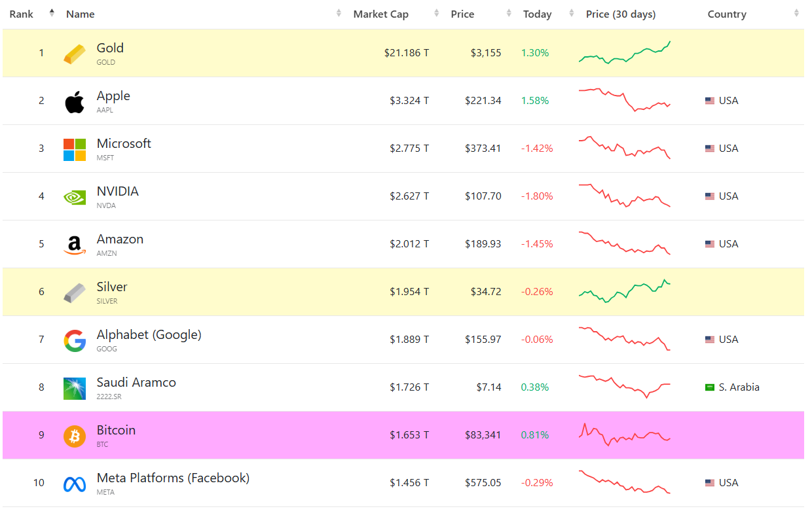
Task: Click Bitcoin's 30-day price chart
Action: pyautogui.click(x=625, y=434)
